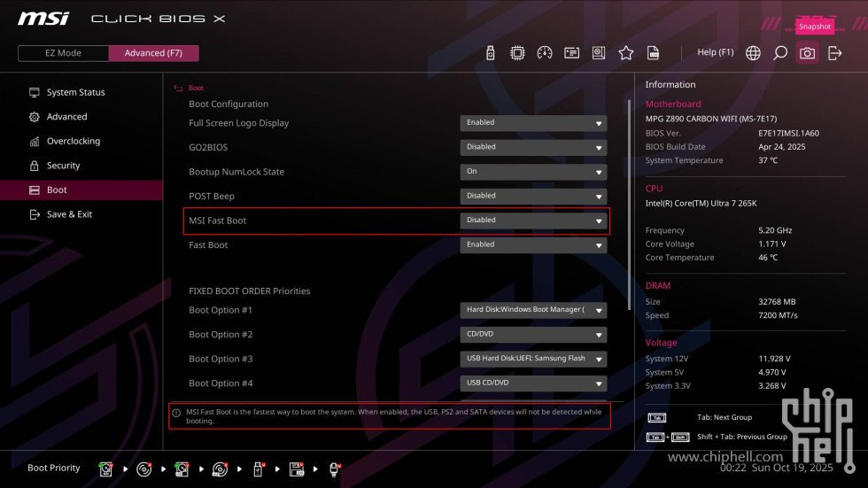This screenshot has width=868, height=488.
Task: Open the search magnifier icon
Action: (x=780, y=53)
